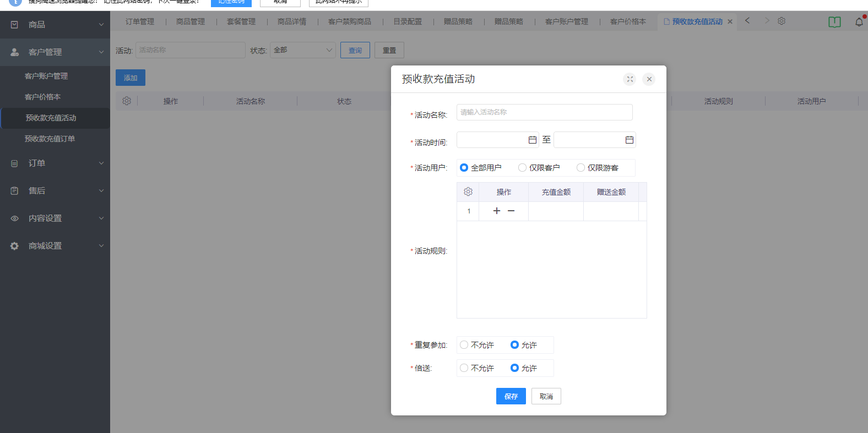Open the notification bell icon
868x433 pixels.
[x=859, y=22]
